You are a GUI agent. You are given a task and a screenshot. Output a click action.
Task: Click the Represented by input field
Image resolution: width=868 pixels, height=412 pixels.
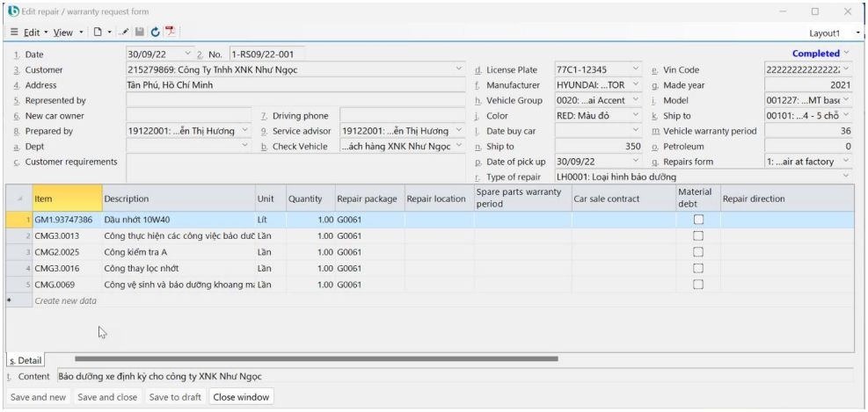(295, 101)
